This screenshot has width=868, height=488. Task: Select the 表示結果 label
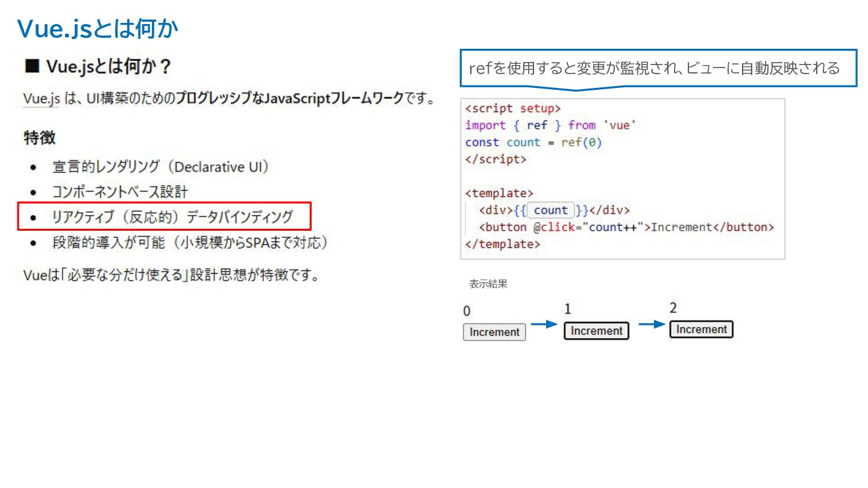pos(488,284)
